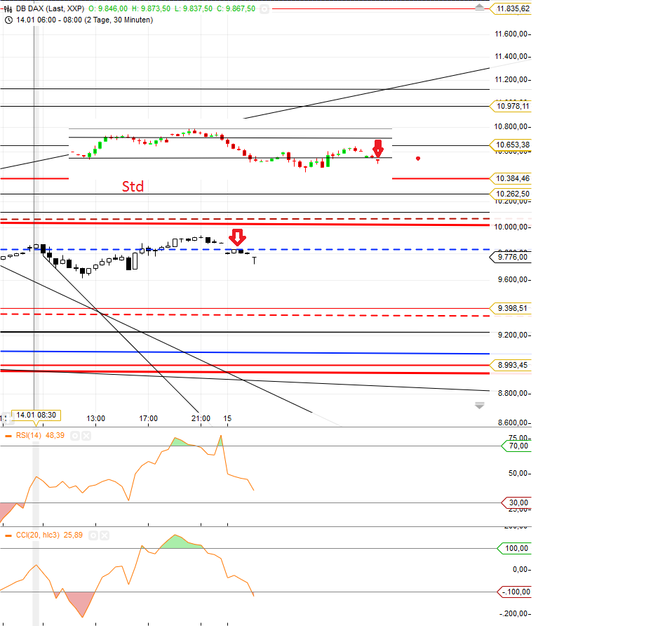Click the orange color swatch before the CCI label

(8, 535)
